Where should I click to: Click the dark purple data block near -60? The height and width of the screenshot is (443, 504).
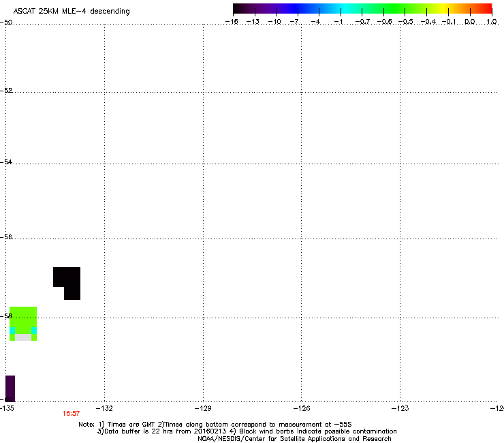(10, 388)
